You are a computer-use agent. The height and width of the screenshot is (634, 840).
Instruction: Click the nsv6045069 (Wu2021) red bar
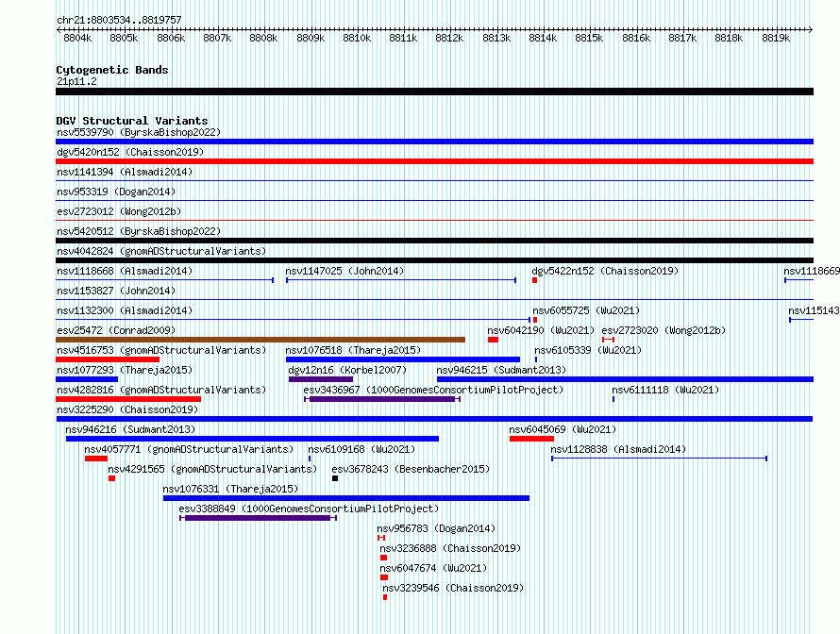pyautogui.click(x=532, y=439)
